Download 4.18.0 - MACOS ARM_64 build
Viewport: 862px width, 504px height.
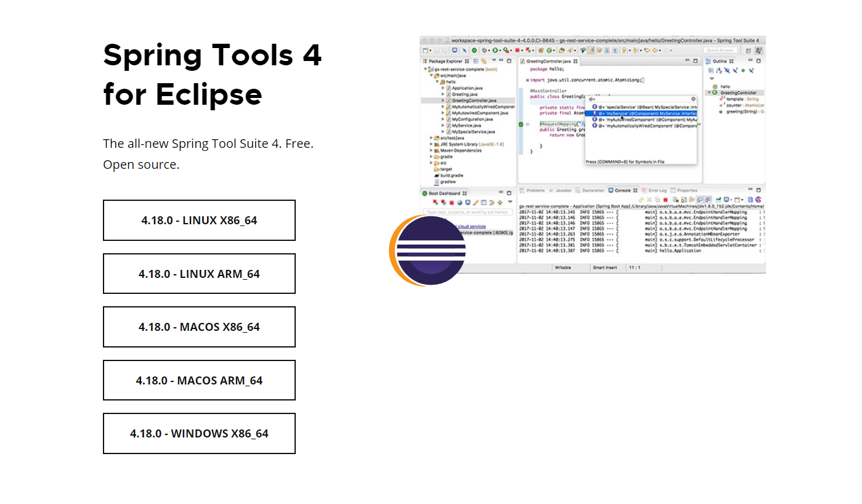199,380
